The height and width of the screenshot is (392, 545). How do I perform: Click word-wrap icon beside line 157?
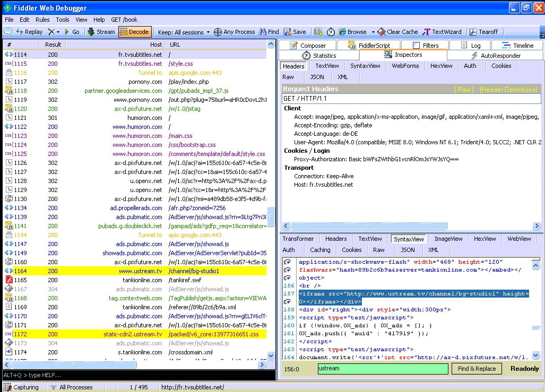tap(288, 302)
